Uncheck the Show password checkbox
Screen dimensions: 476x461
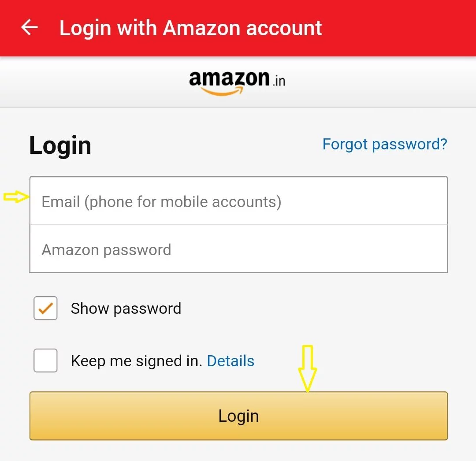pos(45,308)
